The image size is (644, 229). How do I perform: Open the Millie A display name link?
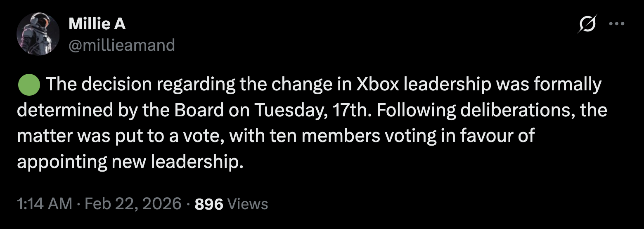[x=97, y=24]
